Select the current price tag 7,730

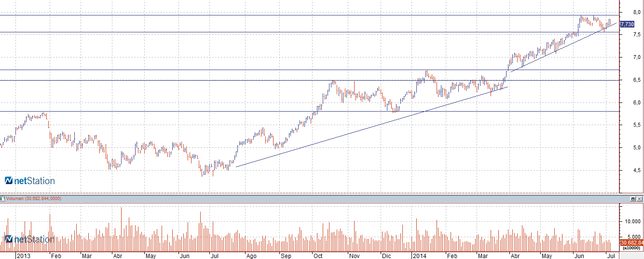[627, 24]
